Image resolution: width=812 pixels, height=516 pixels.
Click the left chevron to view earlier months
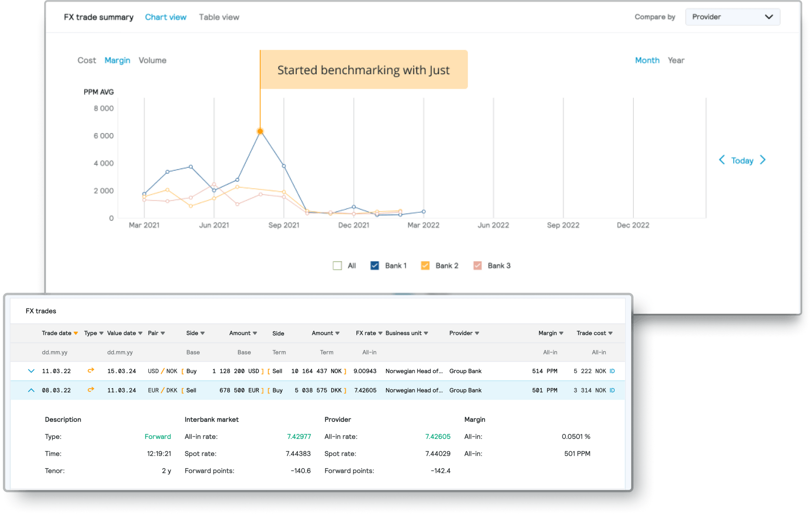722,160
